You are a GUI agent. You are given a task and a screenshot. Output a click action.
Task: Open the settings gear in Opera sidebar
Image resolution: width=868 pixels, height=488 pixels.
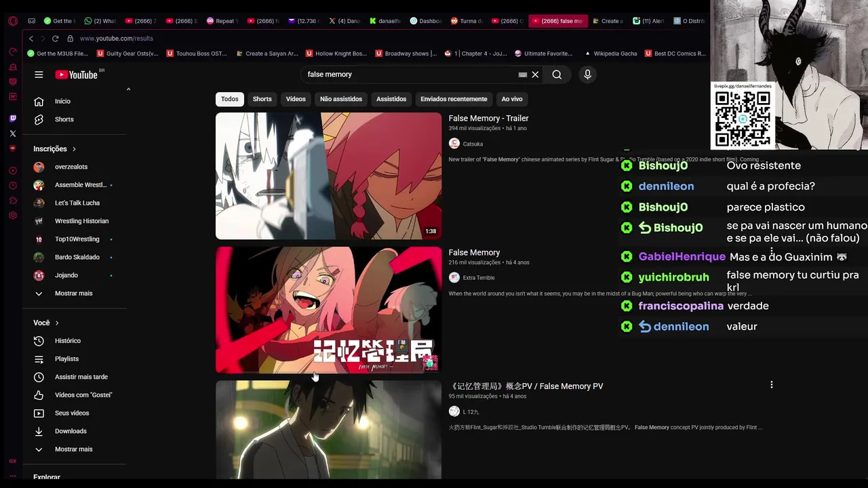(12, 216)
